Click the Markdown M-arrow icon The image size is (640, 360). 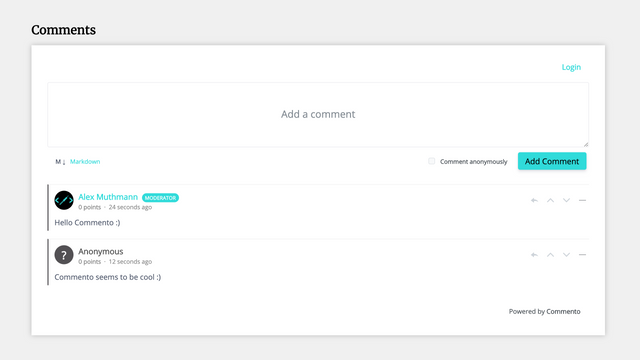click(60, 162)
